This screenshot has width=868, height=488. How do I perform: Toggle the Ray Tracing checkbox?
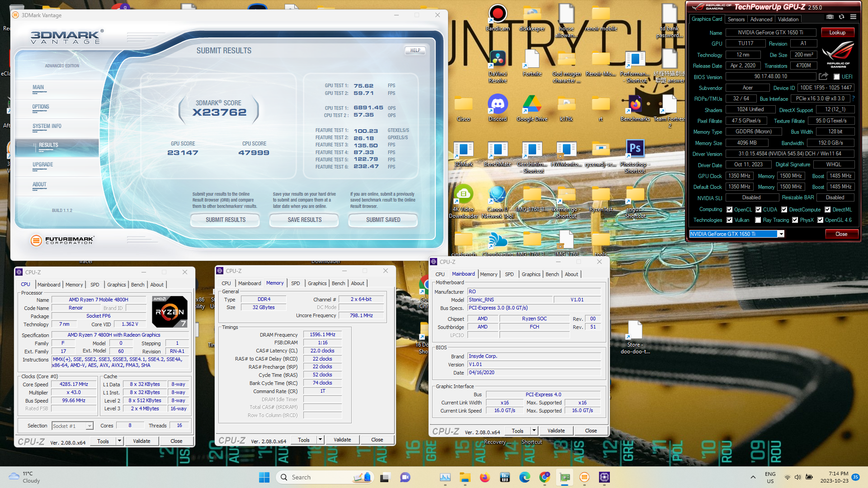[758, 220]
